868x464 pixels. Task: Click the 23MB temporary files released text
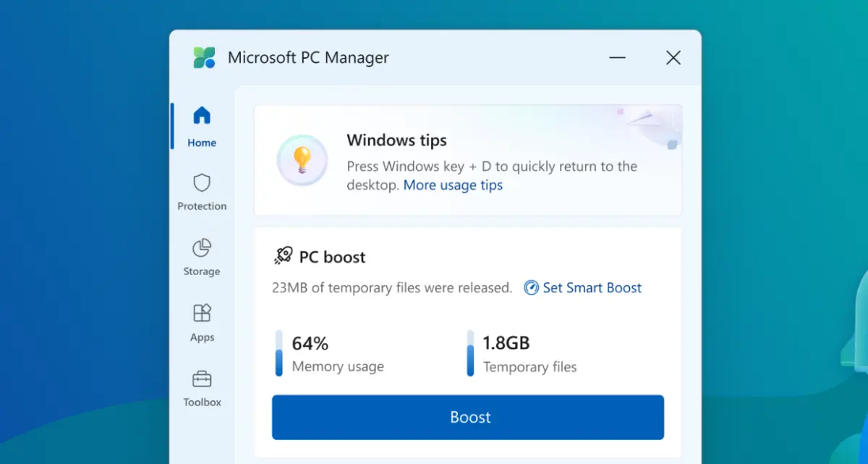point(392,288)
